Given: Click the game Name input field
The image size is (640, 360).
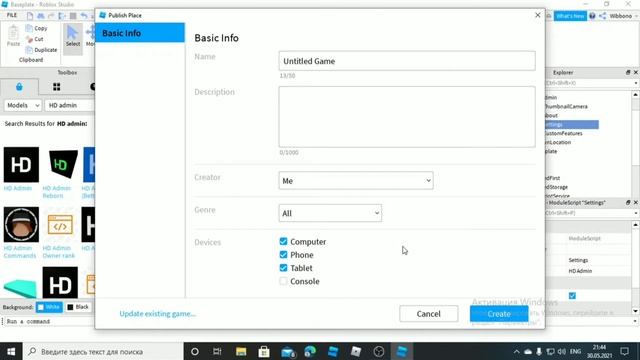Looking at the screenshot, I should click(x=407, y=61).
